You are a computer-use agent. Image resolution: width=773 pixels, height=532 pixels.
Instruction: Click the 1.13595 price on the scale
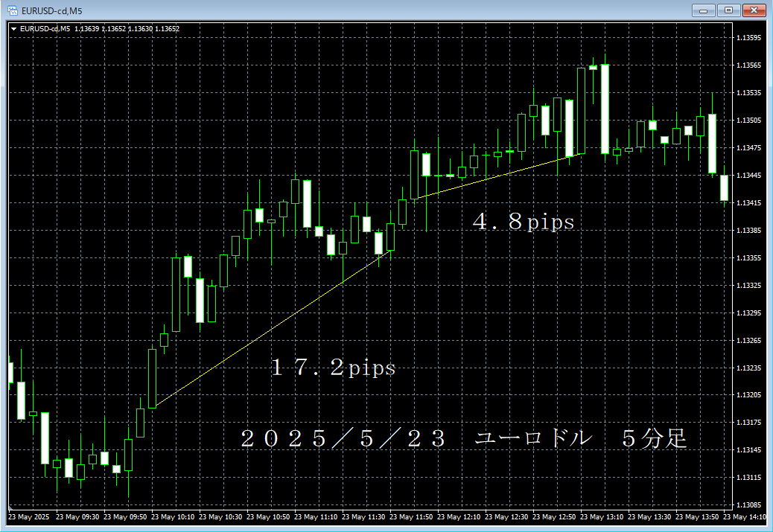[x=748, y=38]
